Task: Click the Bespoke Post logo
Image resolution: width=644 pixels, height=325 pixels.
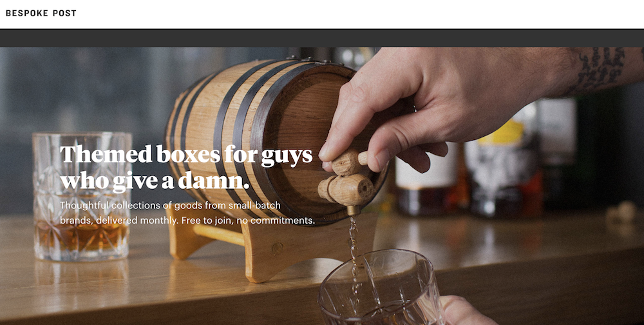Action: 41,13
